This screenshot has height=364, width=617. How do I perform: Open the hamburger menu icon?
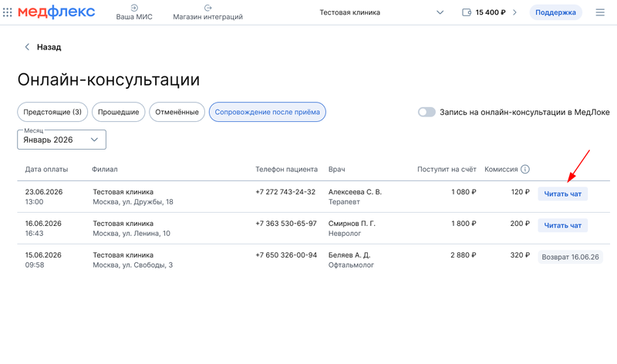tap(600, 12)
